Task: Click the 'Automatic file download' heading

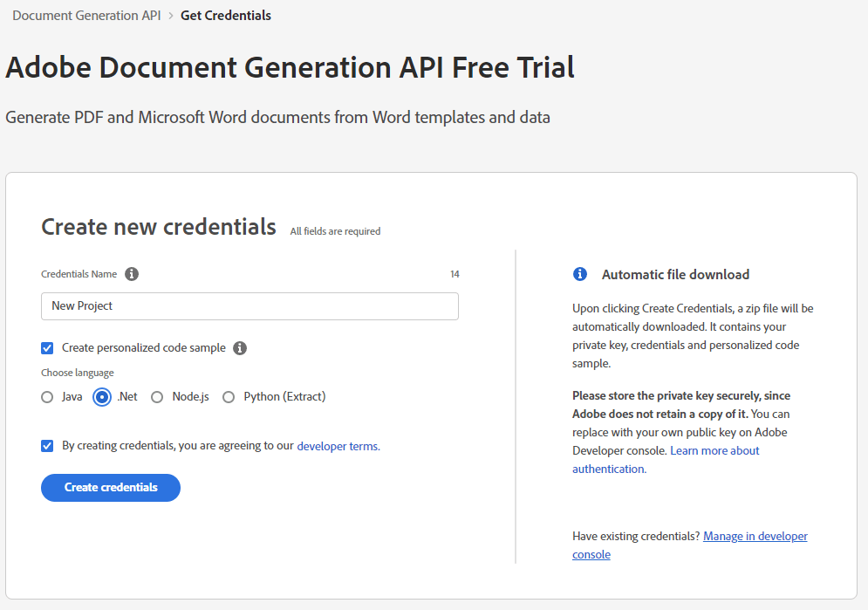Action: point(675,275)
